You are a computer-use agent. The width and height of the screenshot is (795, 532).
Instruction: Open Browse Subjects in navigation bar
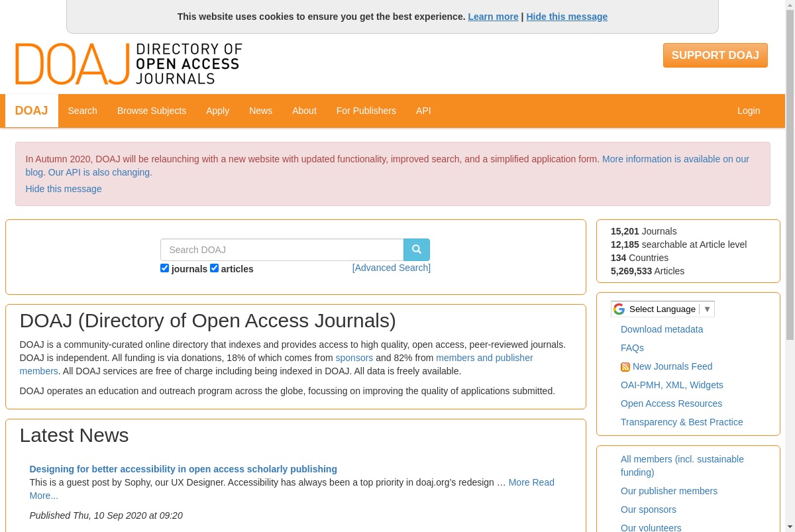pyautogui.click(x=152, y=111)
